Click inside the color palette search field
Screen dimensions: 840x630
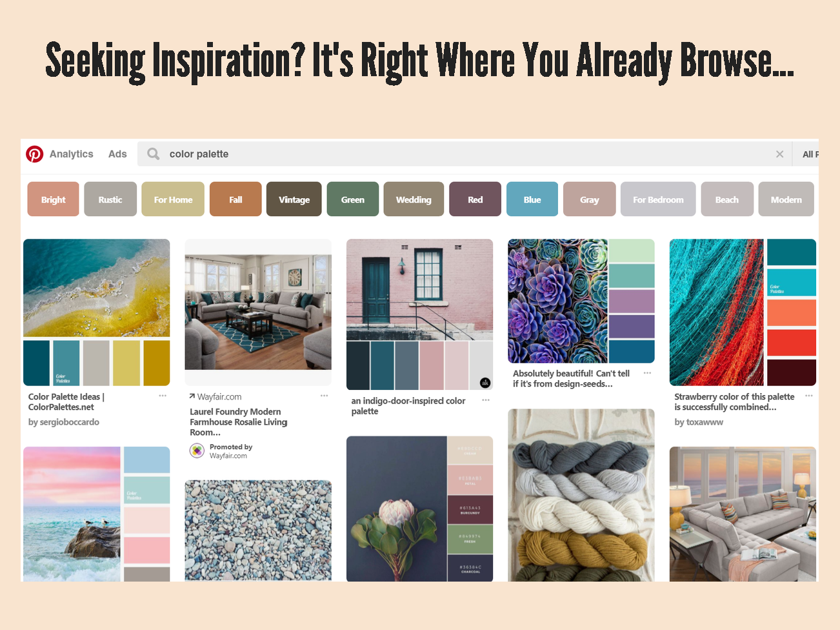pos(452,154)
